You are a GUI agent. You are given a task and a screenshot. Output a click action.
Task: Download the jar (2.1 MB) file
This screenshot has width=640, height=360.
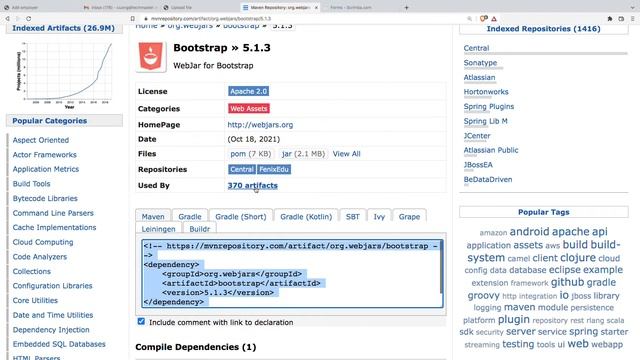click(x=303, y=154)
